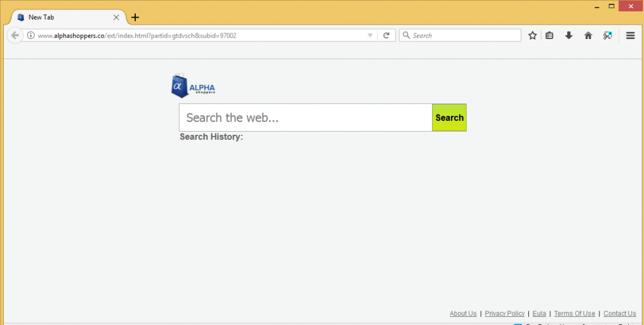This screenshot has height=325, width=644.
Task: Close the New Tab tab
Action: click(x=116, y=17)
